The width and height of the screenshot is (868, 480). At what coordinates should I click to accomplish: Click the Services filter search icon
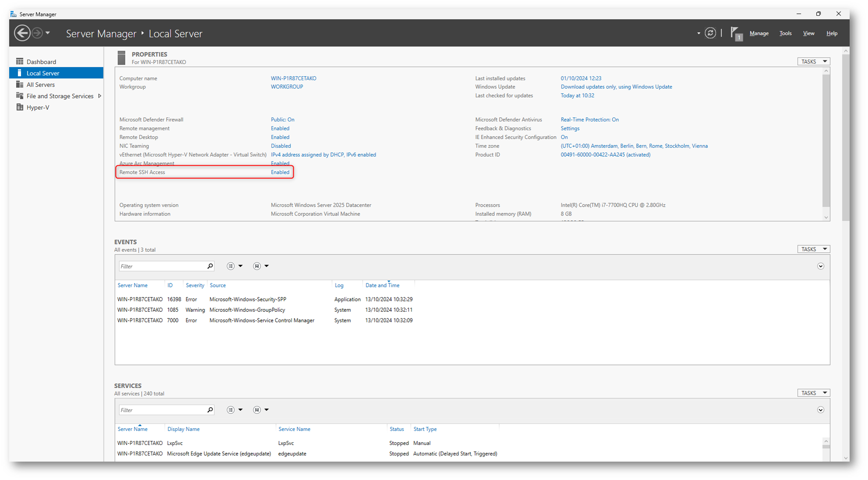click(210, 410)
